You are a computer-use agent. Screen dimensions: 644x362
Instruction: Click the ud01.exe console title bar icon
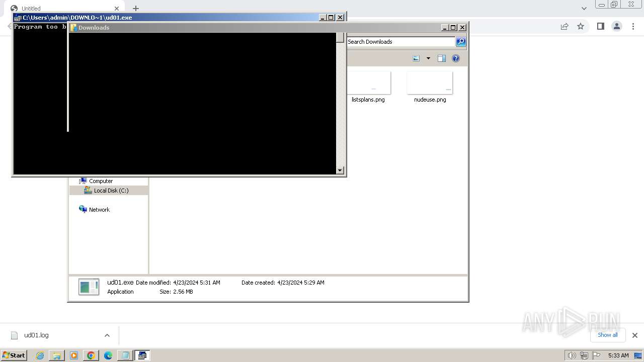[18, 18]
